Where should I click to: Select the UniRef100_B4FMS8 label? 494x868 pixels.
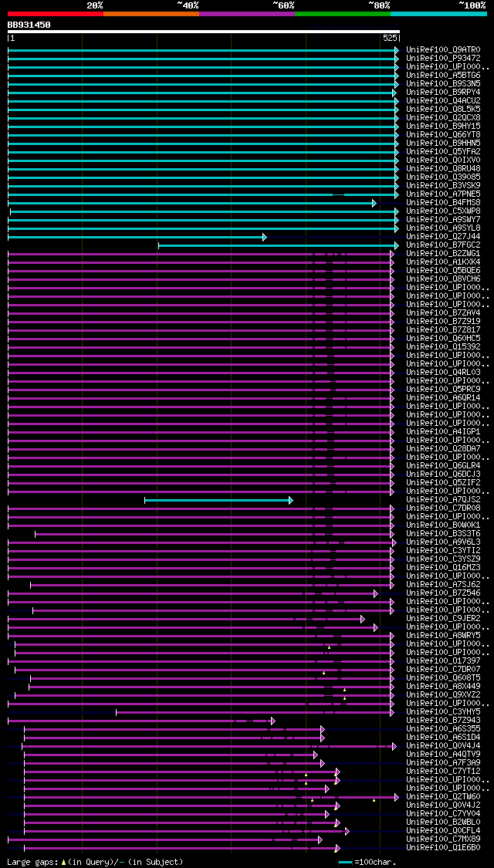(x=443, y=203)
